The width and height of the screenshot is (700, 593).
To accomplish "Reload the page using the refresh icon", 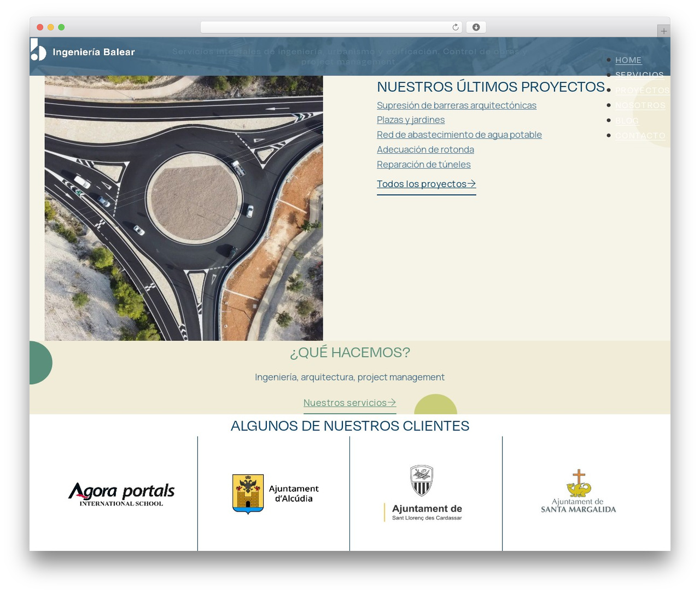I will click(x=456, y=27).
